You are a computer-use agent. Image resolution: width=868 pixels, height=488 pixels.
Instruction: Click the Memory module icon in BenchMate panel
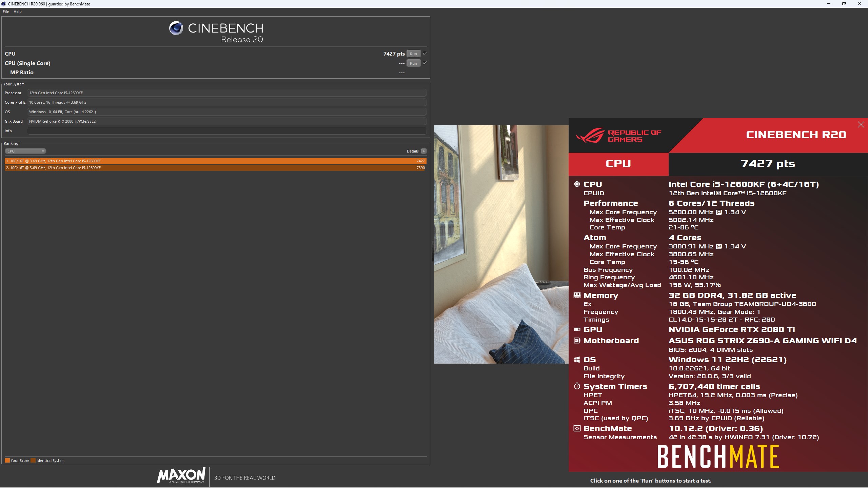(x=577, y=295)
